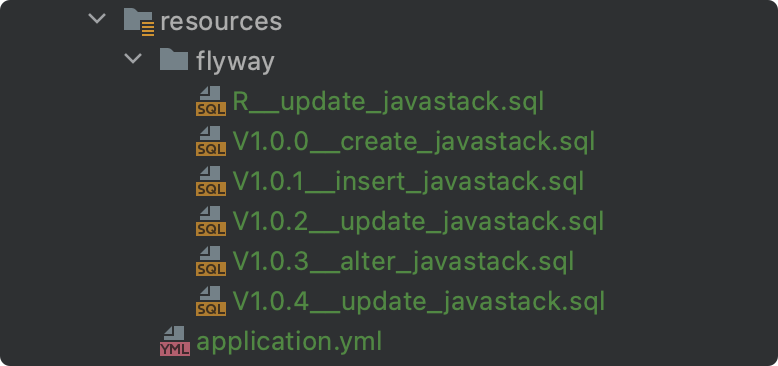Viewport: 778px width, 366px height.
Task: Select file V1.0.2__update_javastack.sql
Action: pyautogui.click(x=418, y=222)
